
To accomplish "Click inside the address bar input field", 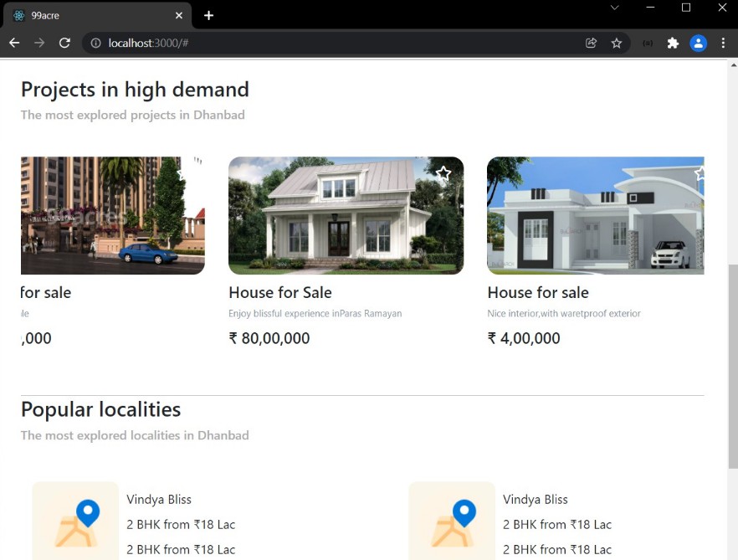I will pos(251,43).
